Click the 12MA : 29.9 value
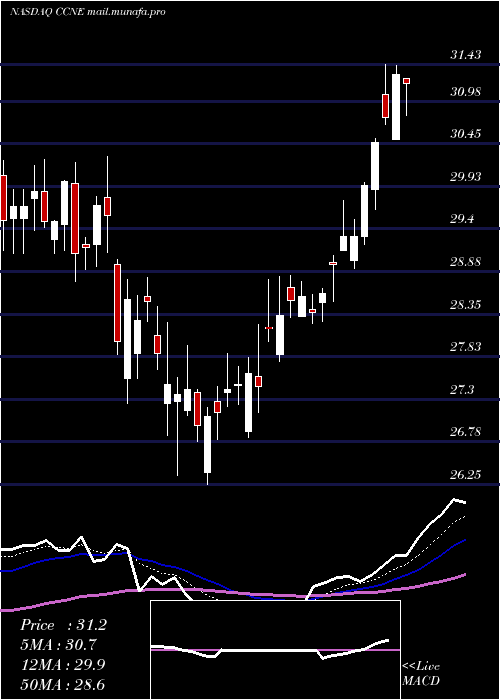Image resolution: width=500 pixels, height=700 pixels. [62, 665]
